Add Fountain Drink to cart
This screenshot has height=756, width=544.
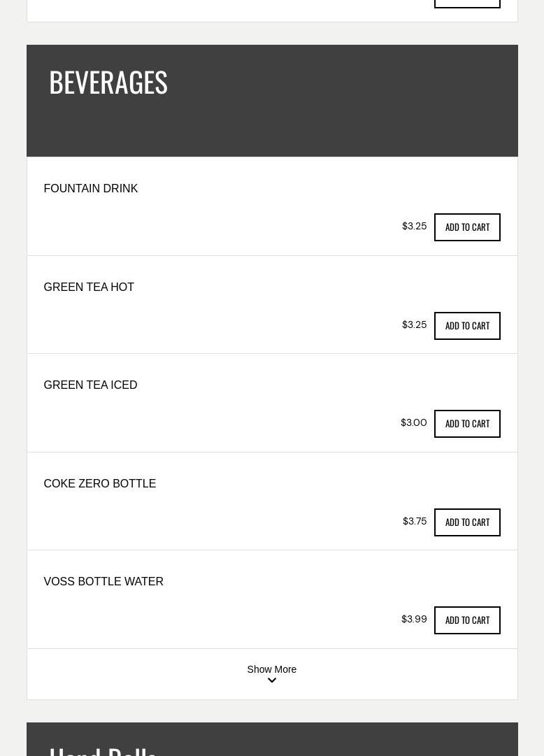[x=467, y=227]
